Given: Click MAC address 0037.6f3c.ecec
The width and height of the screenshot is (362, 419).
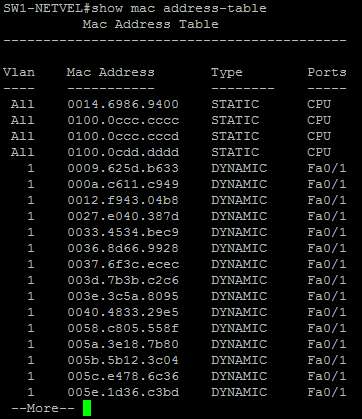Looking at the screenshot, I should pyautogui.click(x=123, y=264).
